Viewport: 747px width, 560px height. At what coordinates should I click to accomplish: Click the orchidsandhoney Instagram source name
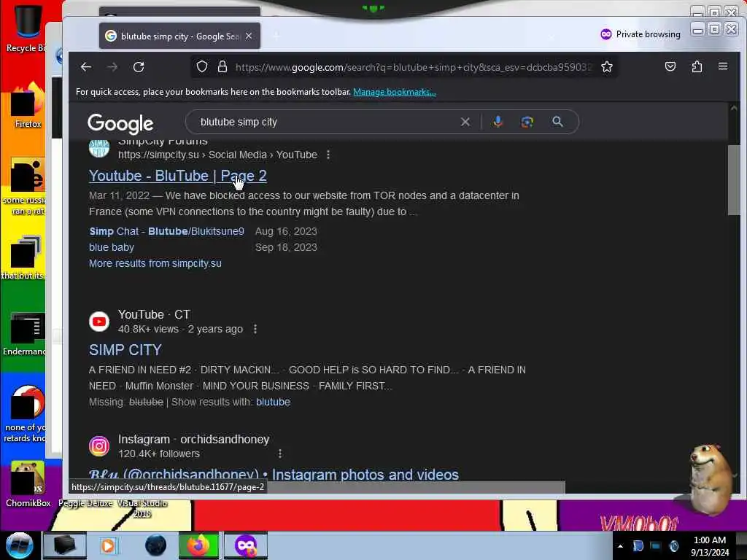pyautogui.click(x=225, y=439)
